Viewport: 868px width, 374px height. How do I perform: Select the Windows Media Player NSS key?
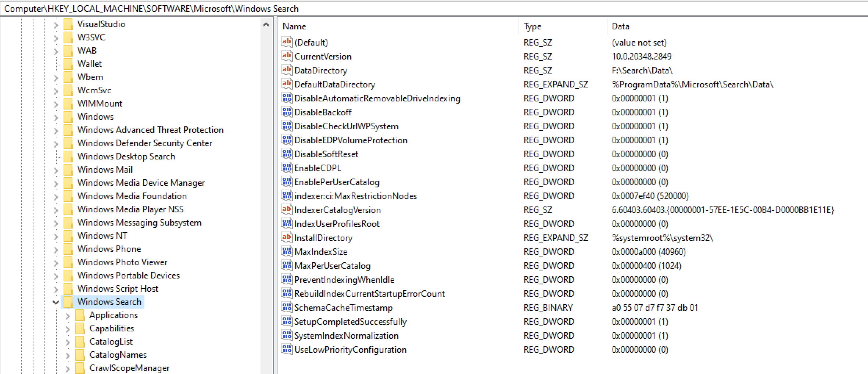pyautogui.click(x=130, y=209)
